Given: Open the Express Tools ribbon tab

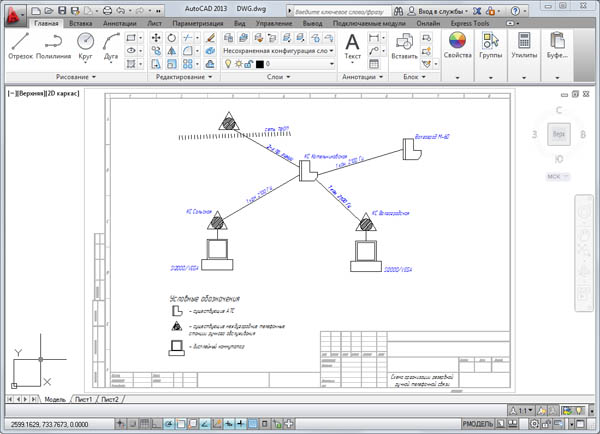Looking at the screenshot, I should pyautogui.click(x=470, y=23).
